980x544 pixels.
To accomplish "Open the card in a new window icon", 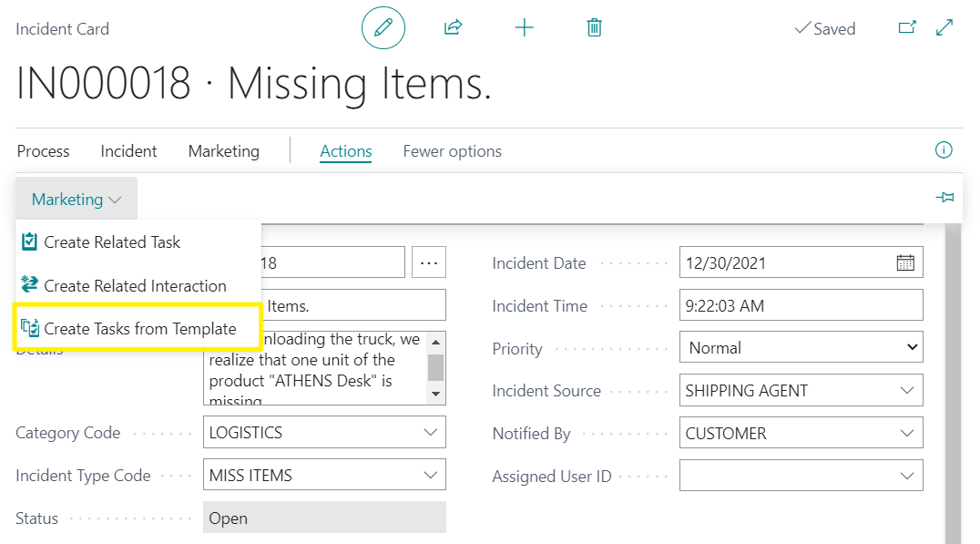I will 907,27.
